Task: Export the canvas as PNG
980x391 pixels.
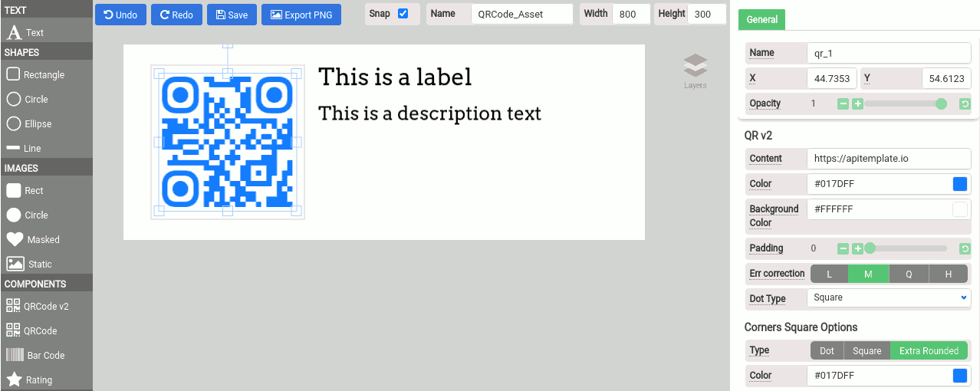Action: (x=301, y=15)
